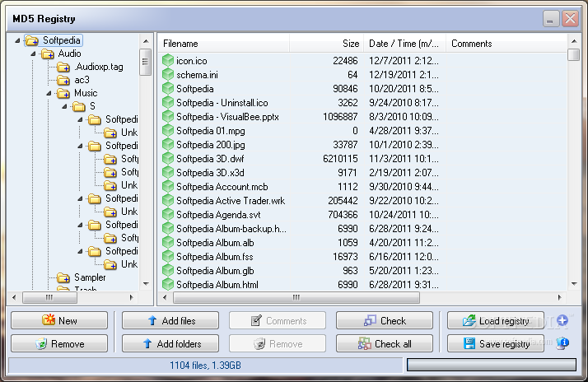Click the greyed-out Comments button
Image resolution: width=588 pixels, height=382 pixels.
tap(278, 320)
